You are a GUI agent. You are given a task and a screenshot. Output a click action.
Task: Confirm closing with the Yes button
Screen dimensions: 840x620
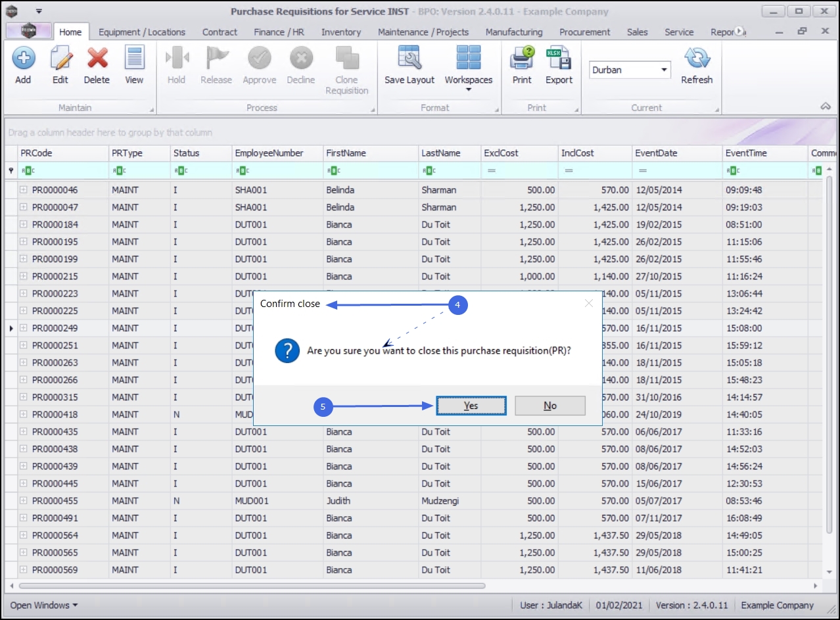471,406
